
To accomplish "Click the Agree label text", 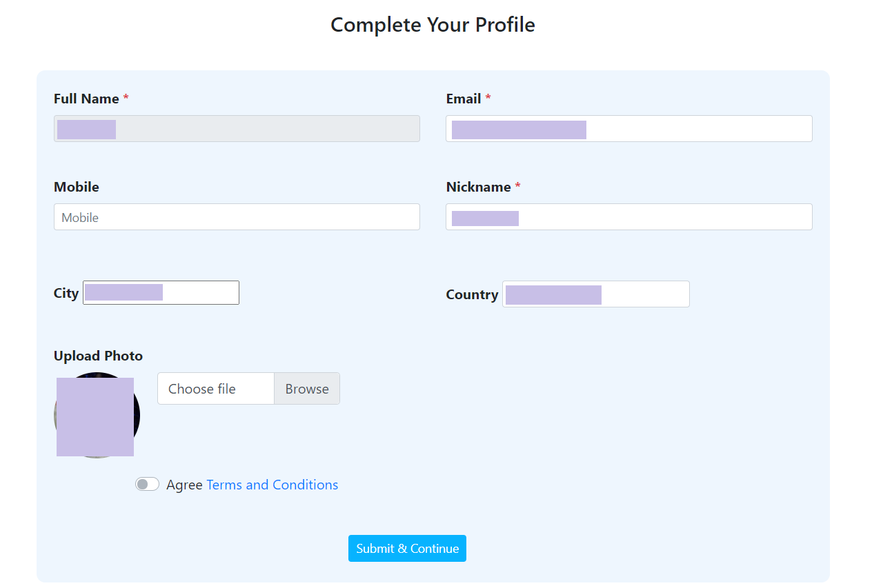I will click(184, 485).
